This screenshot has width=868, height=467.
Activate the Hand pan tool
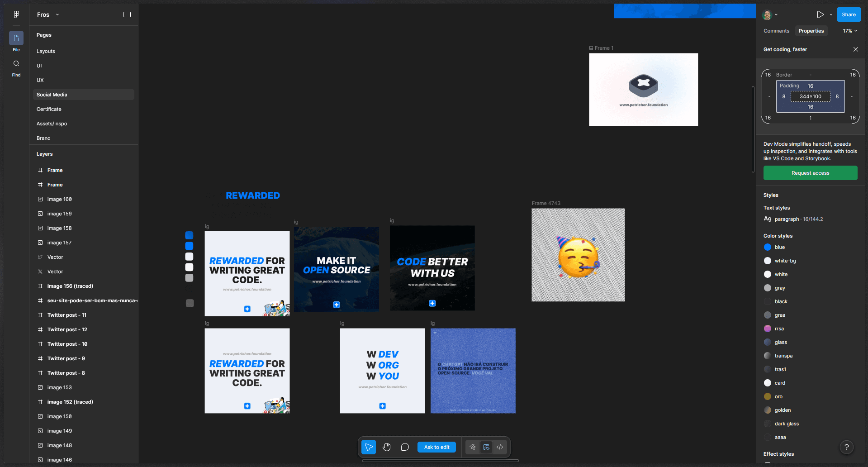[x=386, y=447]
